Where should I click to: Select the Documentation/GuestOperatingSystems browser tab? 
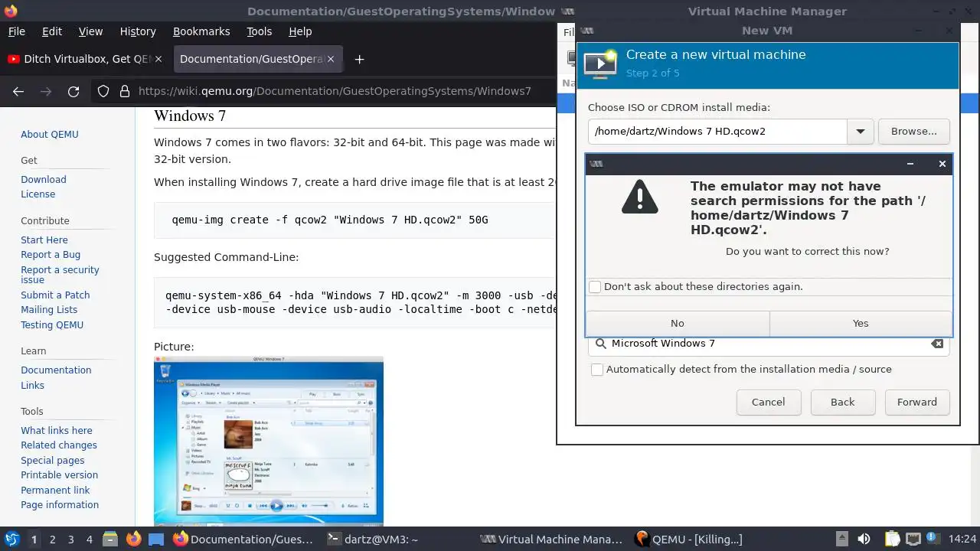(257, 59)
